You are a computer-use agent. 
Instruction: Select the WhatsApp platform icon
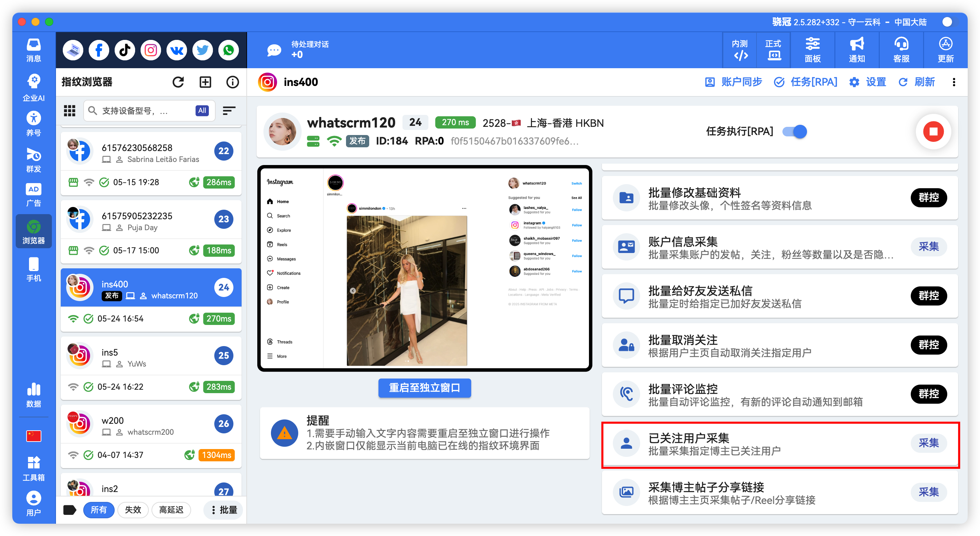pyautogui.click(x=228, y=50)
